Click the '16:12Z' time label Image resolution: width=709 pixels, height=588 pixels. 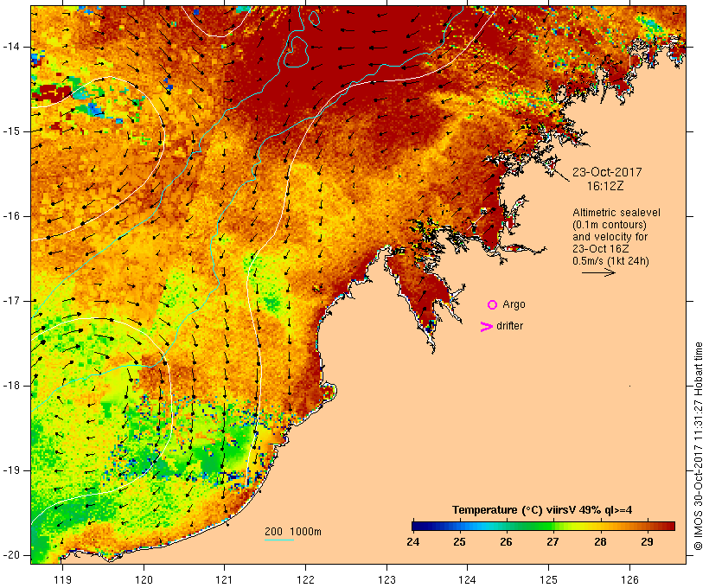click(605, 186)
